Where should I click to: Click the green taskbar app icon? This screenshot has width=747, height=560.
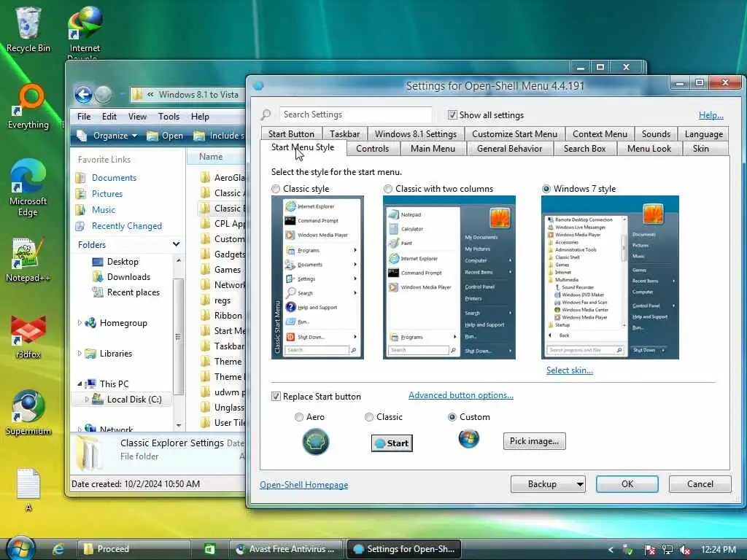[209, 549]
